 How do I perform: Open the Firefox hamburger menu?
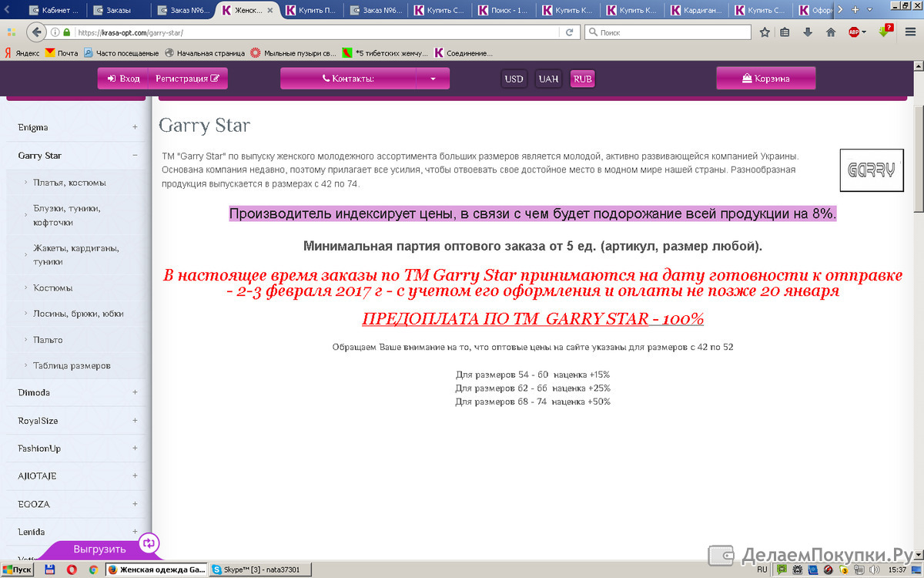tap(909, 32)
